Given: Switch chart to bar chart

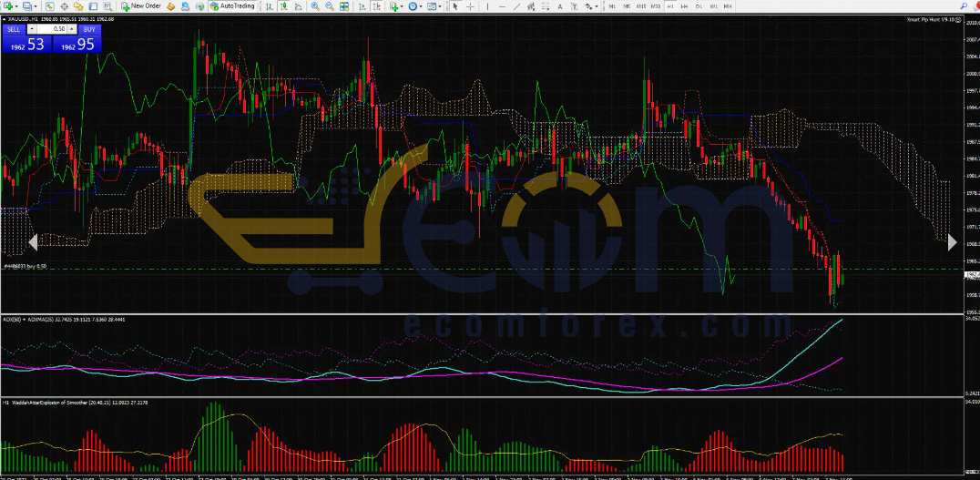Looking at the screenshot, I should (x=269, y=6).
